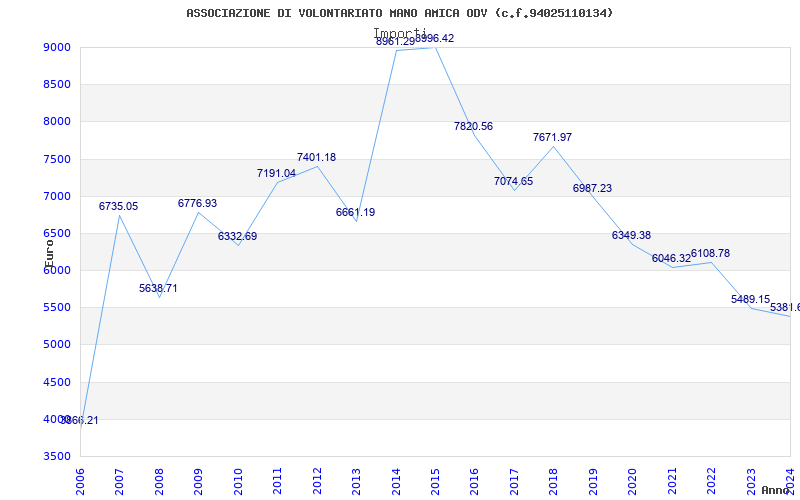
Task: Click the Euro y-axis title
Action: [49, 253]
